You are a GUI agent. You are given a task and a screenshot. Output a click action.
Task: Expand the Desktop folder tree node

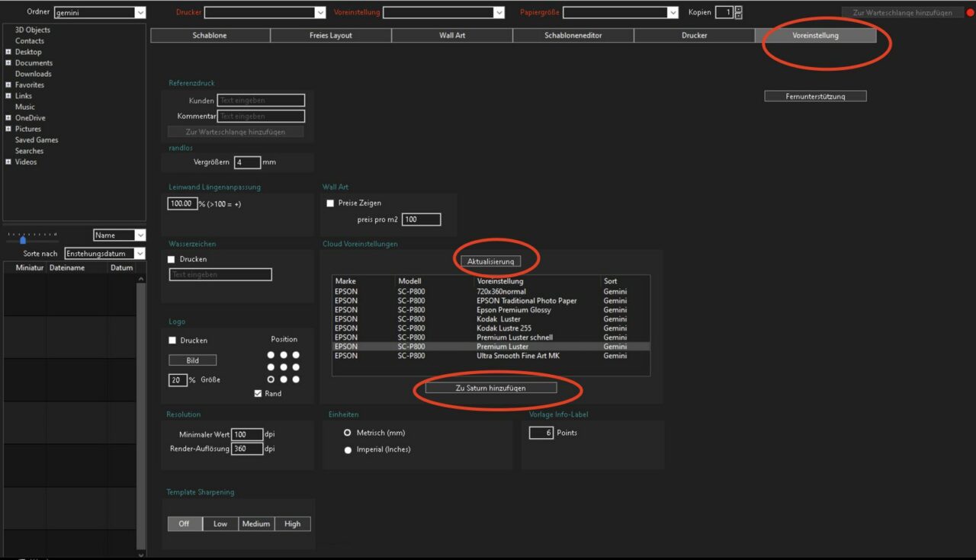point(8,52)
